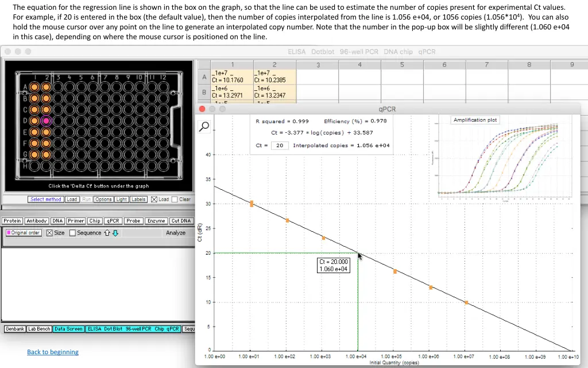Open the Original order dropdown
The image size is (588, 368).
[x=23, y=233]
